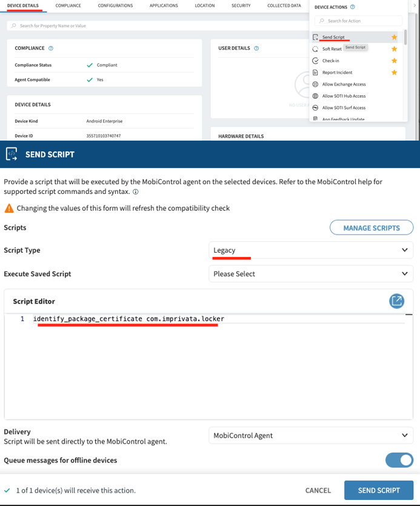The height and width of the screenshot is (506, 420).
Task: Click the Search for Action field
Action: pyautogui.click(x=358, y=21)
